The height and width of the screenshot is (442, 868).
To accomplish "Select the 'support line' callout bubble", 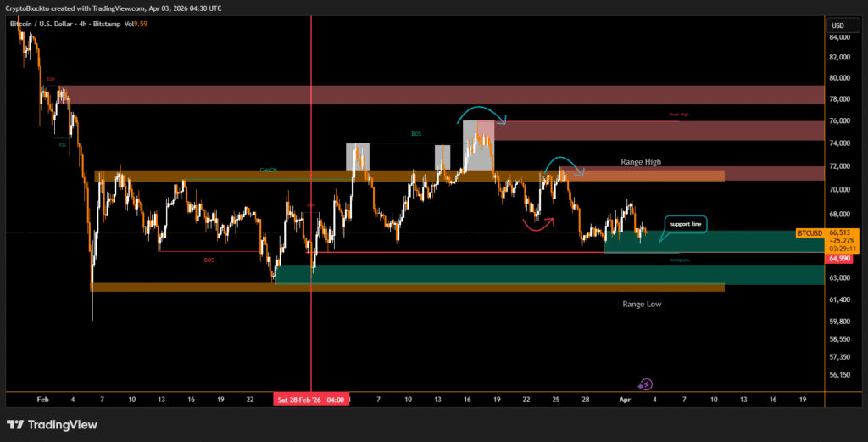I will pos(687,224).
